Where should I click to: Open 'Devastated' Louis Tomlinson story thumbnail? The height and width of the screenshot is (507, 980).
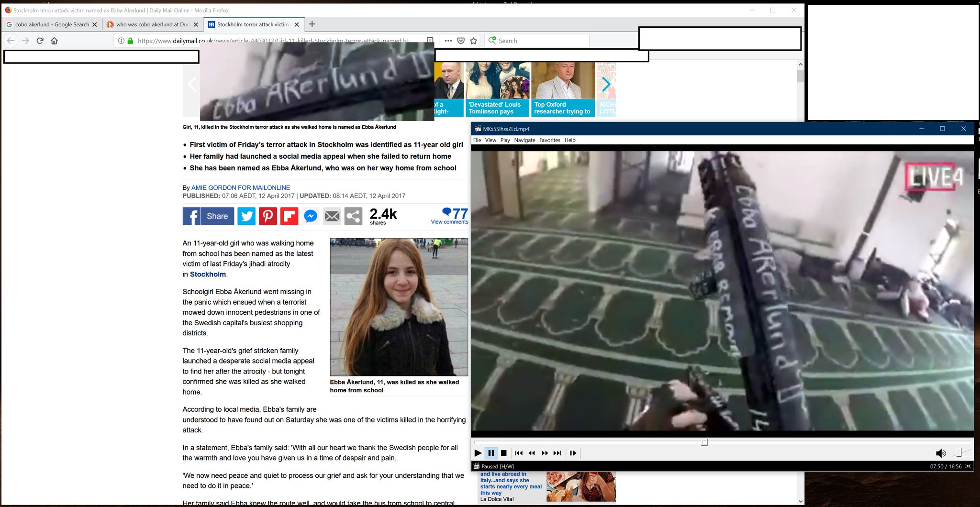tap(498, 89)
